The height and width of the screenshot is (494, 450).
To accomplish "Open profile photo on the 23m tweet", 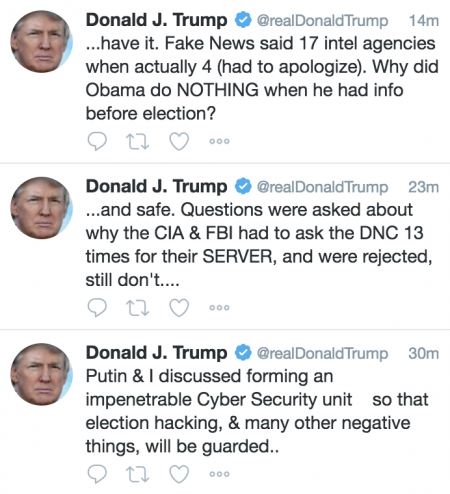I will (x=42, y=208).
